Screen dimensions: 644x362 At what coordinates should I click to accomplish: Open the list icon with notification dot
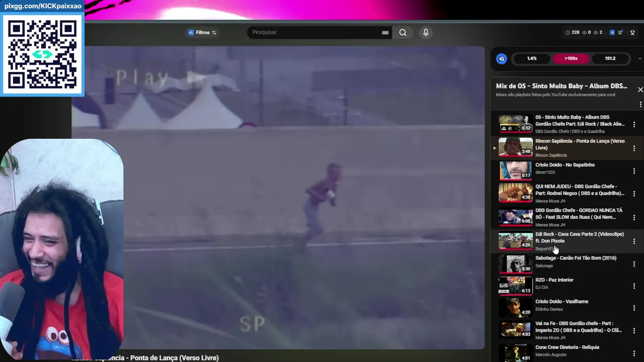(x=620, y=32)
